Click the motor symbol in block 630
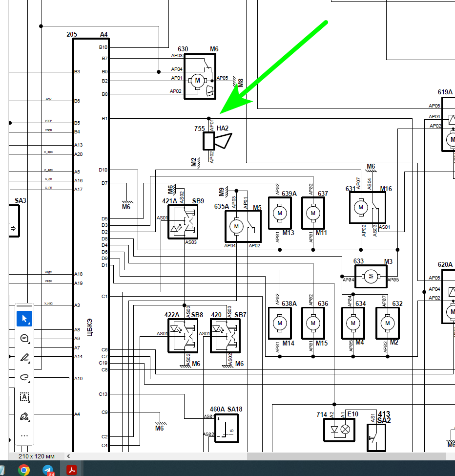455x476 pixels. pos(197,80)
